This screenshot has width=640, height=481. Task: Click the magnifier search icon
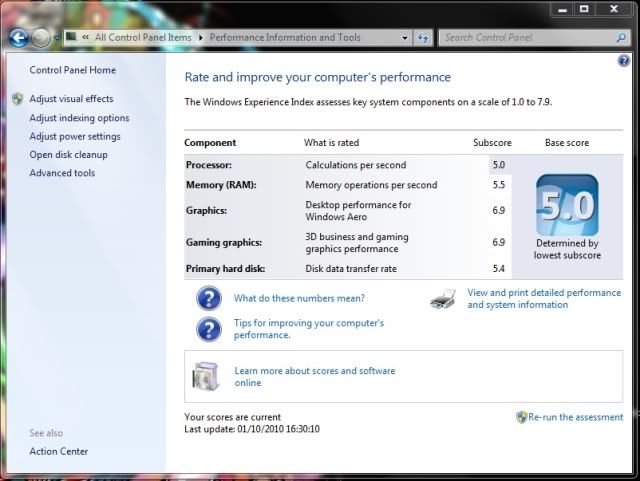tap(621, 38)
